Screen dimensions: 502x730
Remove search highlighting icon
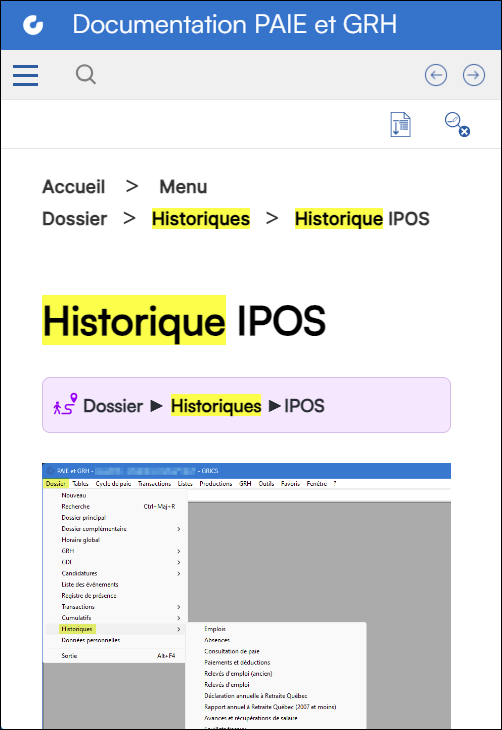point(457,125)
